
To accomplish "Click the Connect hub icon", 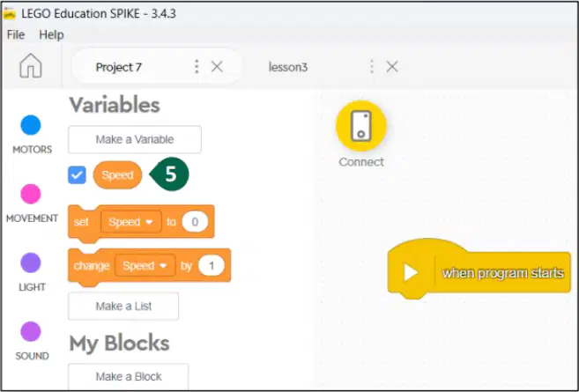I will 361,126.
